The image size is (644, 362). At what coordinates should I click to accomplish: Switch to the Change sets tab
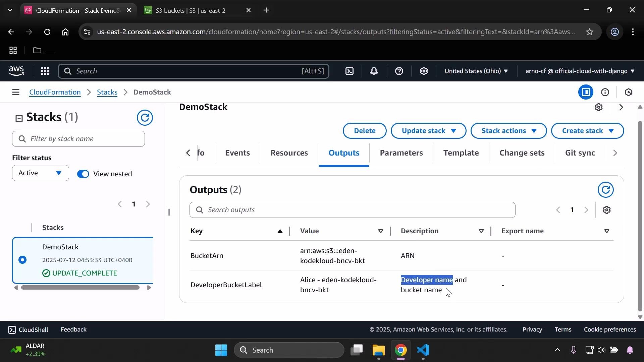[x=522, y=153]
